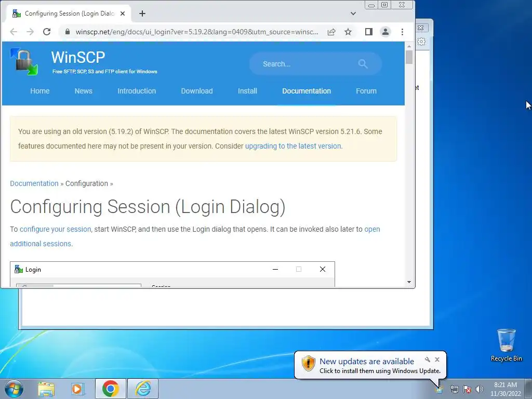This screenshot has height=399, width=532.
Task: Click the clock showing 8:21 AM
Action: point(506,385)
